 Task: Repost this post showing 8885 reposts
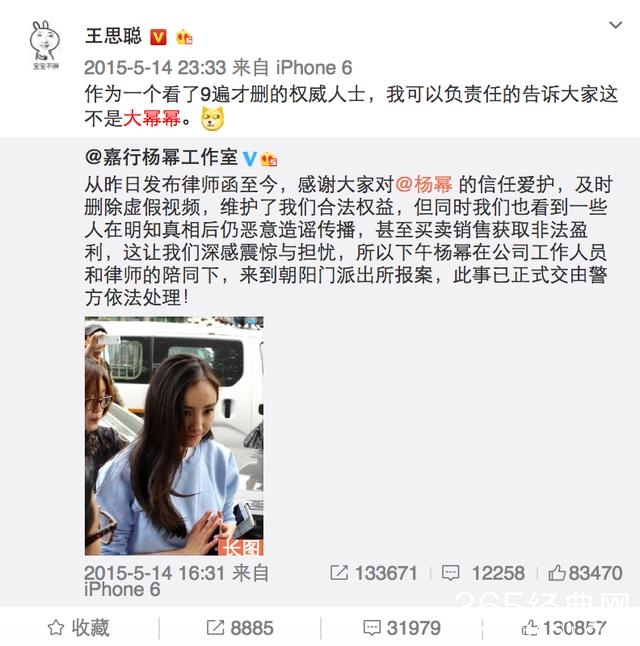point(239,628)
